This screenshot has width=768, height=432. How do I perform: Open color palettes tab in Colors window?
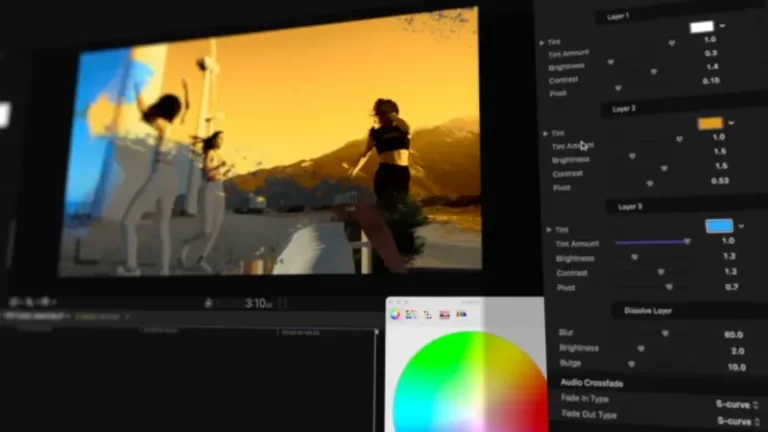pos(428,314)
